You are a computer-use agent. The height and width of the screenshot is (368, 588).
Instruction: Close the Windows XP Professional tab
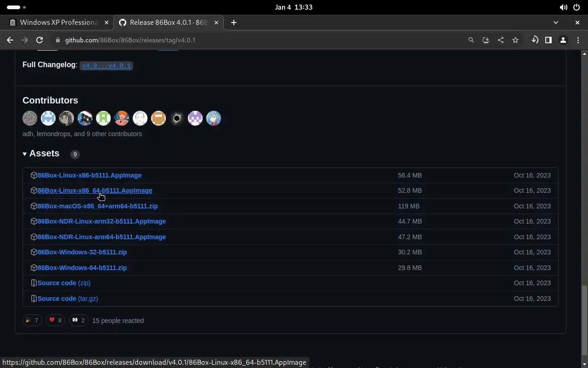click(x=107, y=22)
